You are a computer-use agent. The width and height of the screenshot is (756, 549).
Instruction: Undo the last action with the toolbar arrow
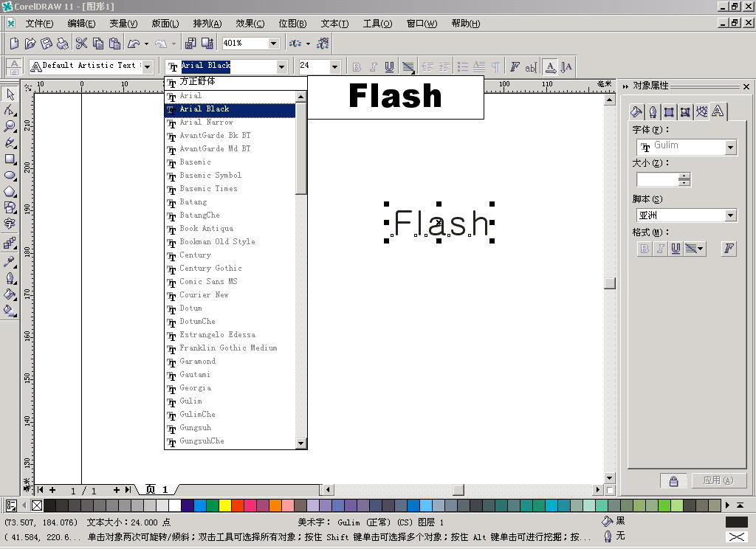134,44
